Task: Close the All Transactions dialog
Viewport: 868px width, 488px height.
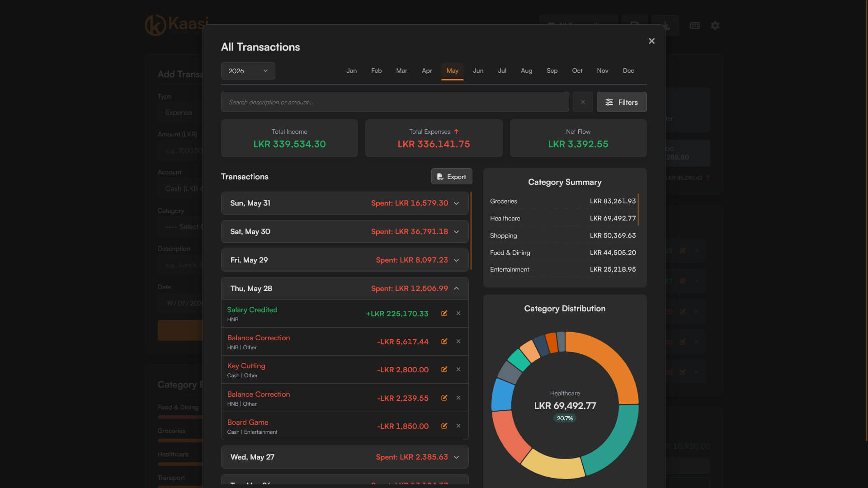Action: click(651, 41)
